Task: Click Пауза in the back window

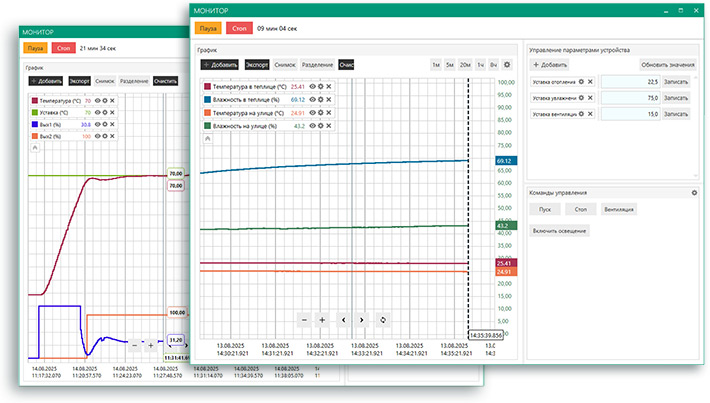Action: [x=35, y=48]
